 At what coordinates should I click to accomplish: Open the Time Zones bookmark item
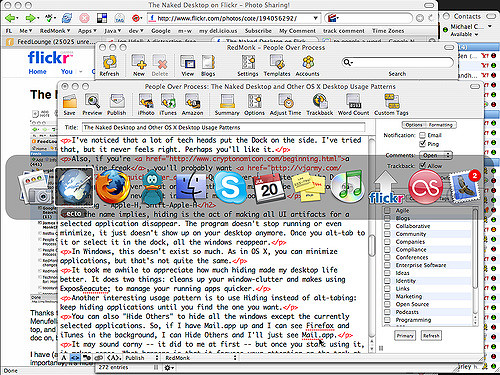(x=388, y=31)
